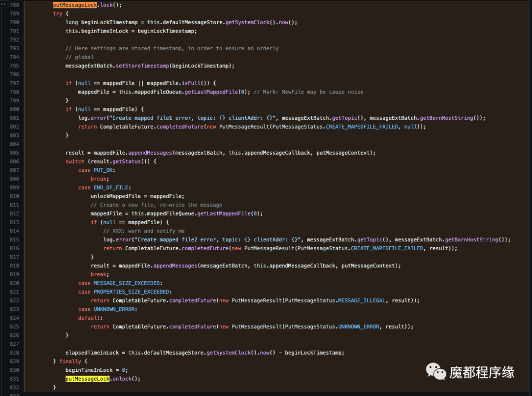Click 'CREATE_MAPEDFILE_FAILED' on line 816

[x=387, y=248]
